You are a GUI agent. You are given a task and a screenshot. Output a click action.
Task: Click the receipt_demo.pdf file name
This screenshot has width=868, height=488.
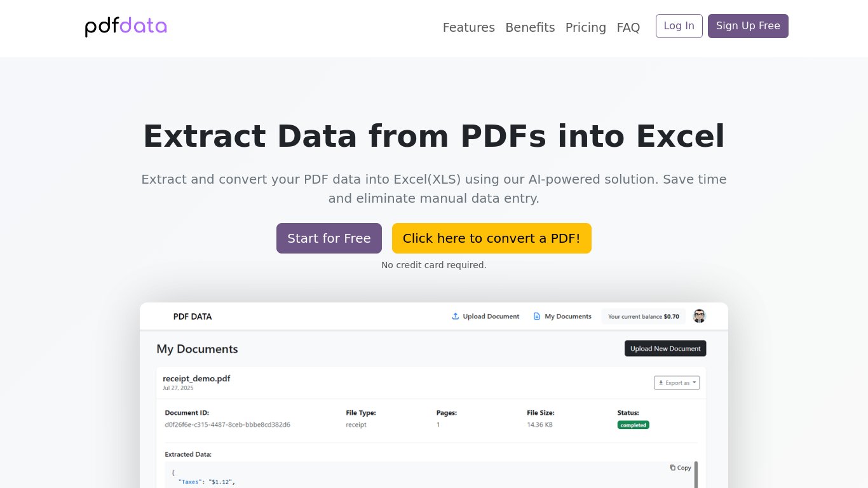196,379
